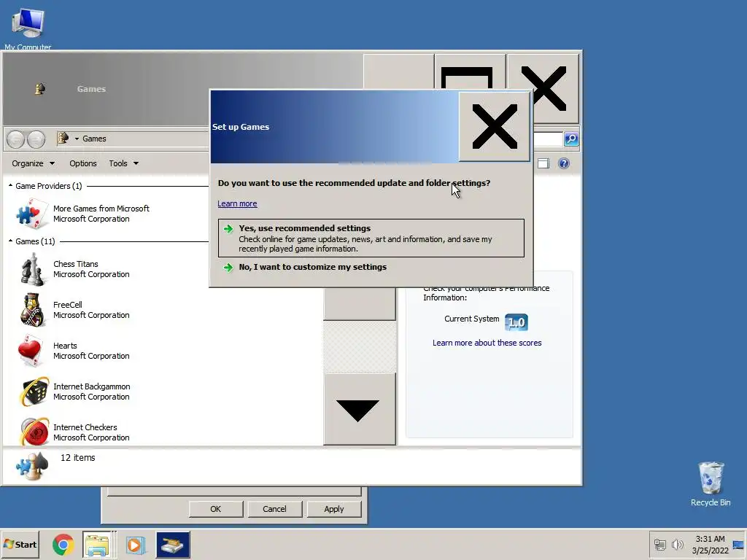Screen dimensions: 747x560
Task: Click Cancel in the background dialog
Action: (274, 509)
